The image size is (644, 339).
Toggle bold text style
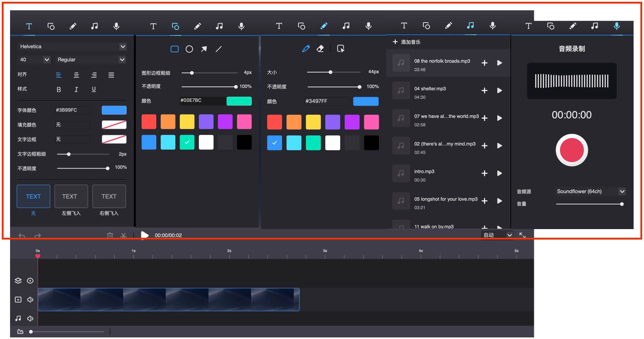click(x=59, y=89)
